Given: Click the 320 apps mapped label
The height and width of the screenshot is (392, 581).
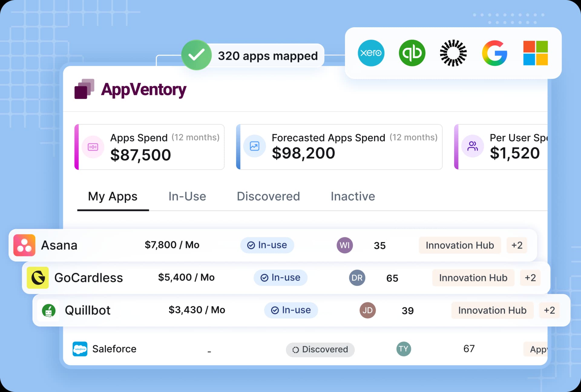Looking at the screenshot, I should pos(268,56).
